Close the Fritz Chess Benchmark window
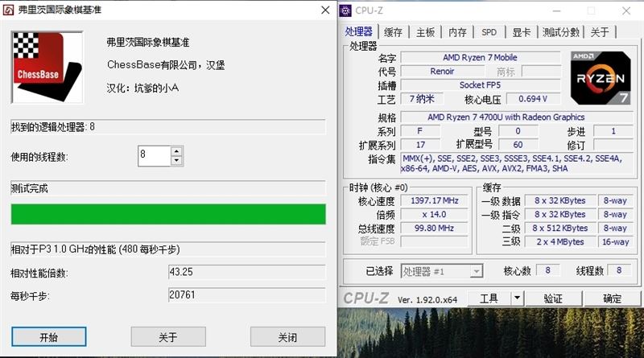 coord(325,10)
